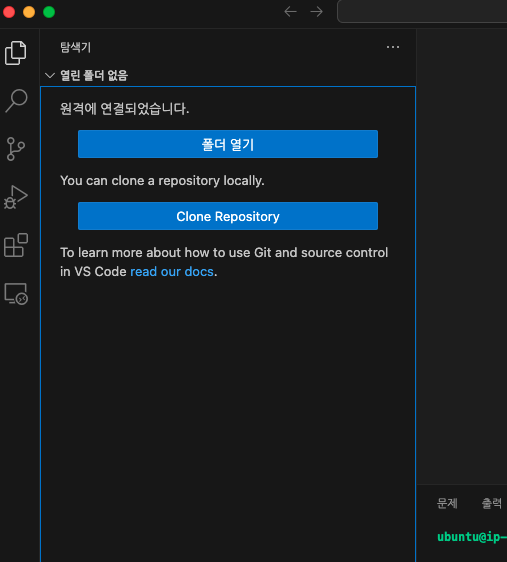Go forward with right arrow

click(316, 12)
